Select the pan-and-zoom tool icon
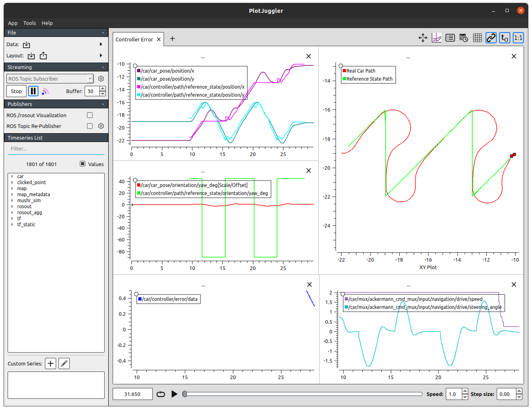 (423, 38)
